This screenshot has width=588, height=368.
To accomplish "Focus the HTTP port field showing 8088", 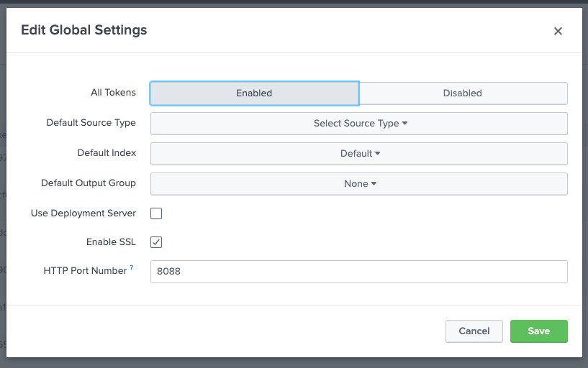I will coord(358,272).
